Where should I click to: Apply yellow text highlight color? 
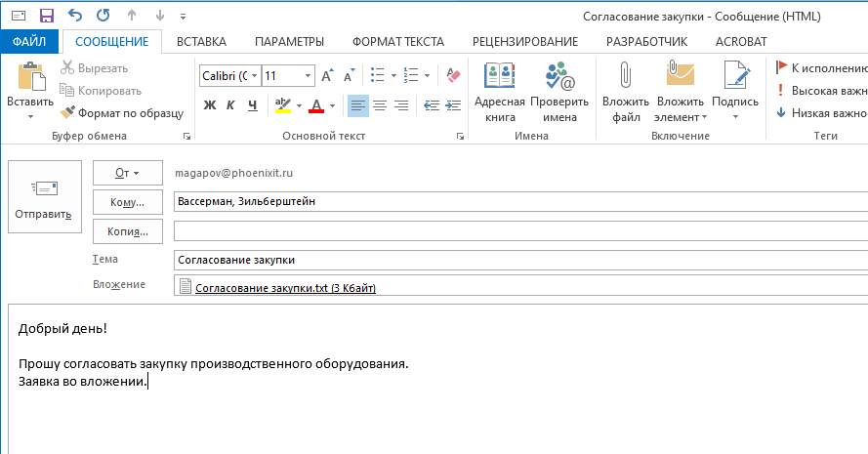[283, 105]
